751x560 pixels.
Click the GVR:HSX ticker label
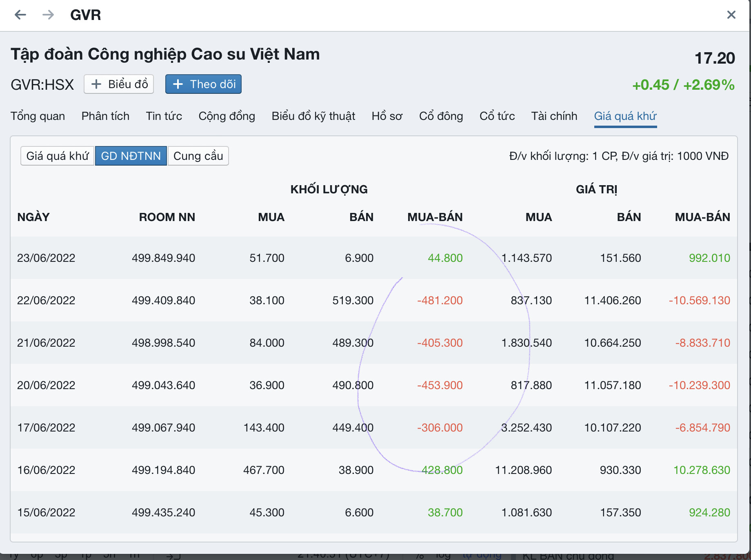[42, 85]
